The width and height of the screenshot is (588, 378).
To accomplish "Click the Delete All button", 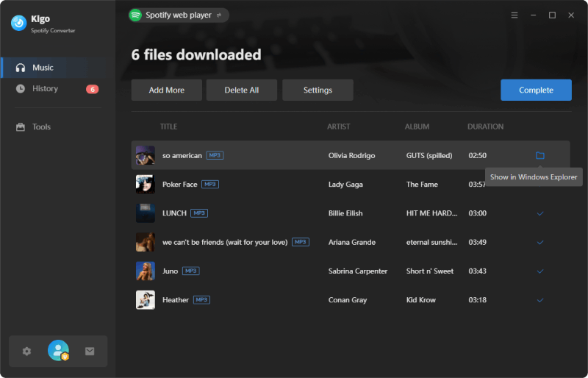I will pos(242,90).
